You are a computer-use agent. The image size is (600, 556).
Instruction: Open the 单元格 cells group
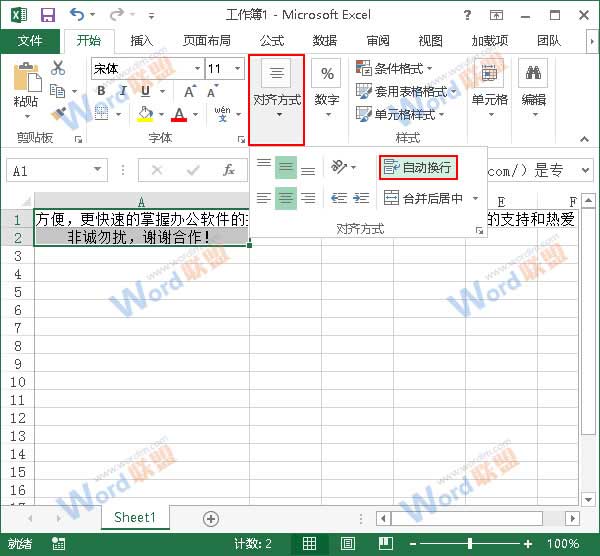tap(489, 89)
